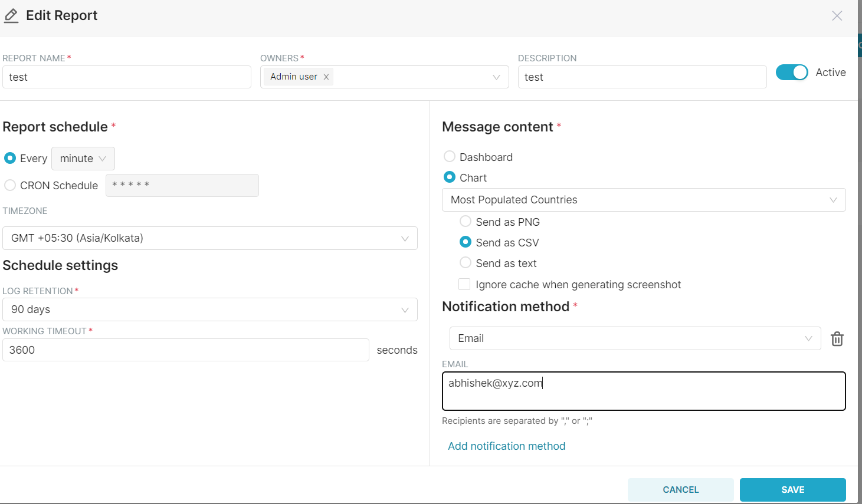Screen dimensions: 862x504
Task: Click Add notification method
Action: 506,446
